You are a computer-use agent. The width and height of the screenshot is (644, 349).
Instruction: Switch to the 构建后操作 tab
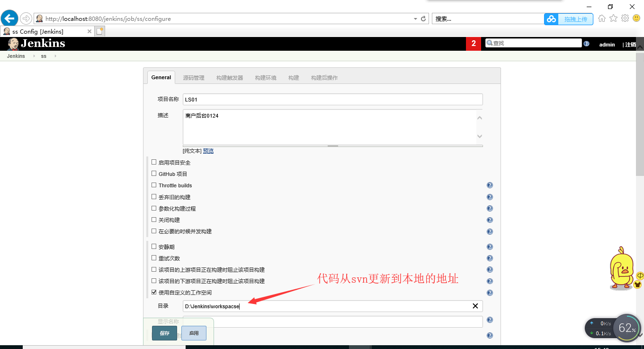(x=324, y=78)
